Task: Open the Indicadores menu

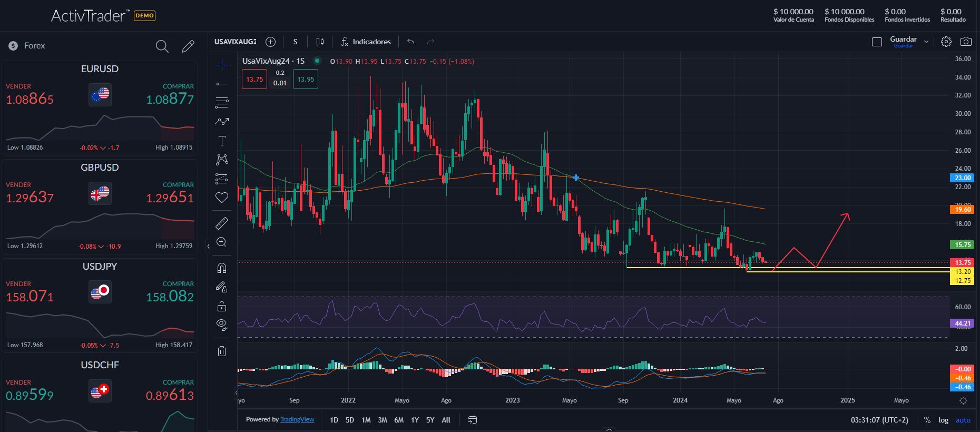Action: (x=366, y=42)
